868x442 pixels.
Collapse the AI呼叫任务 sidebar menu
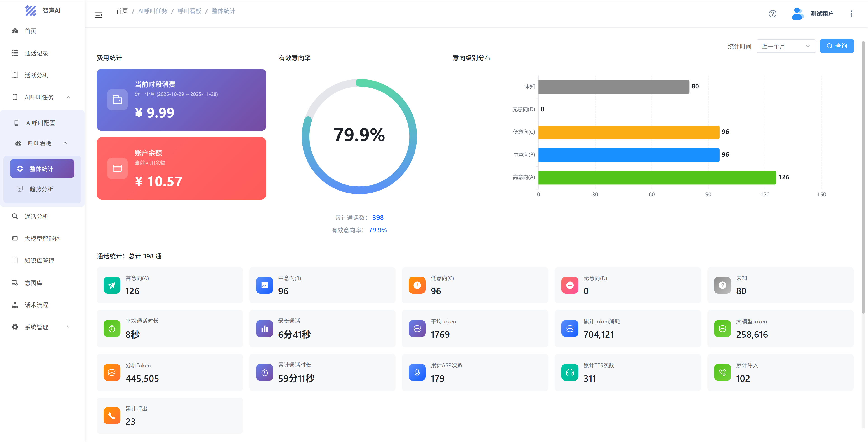pyautogui.click(x=68, y=97)
